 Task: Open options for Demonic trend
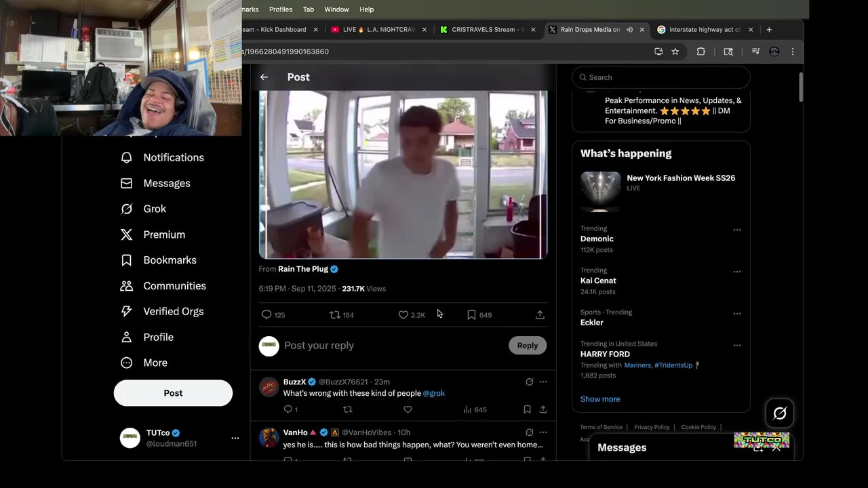(737, 230)
